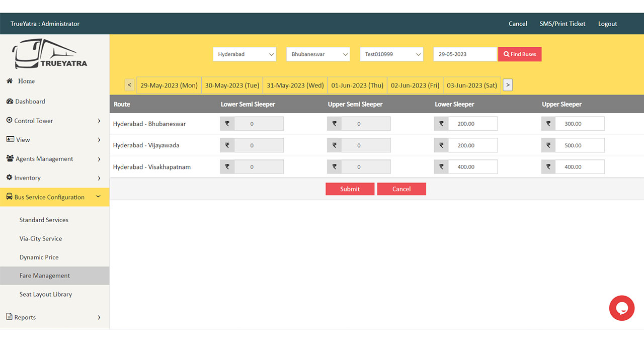644x362 pixels.
Task: Open Dynamic Price in the sidebar
Action: pos(39,257)
